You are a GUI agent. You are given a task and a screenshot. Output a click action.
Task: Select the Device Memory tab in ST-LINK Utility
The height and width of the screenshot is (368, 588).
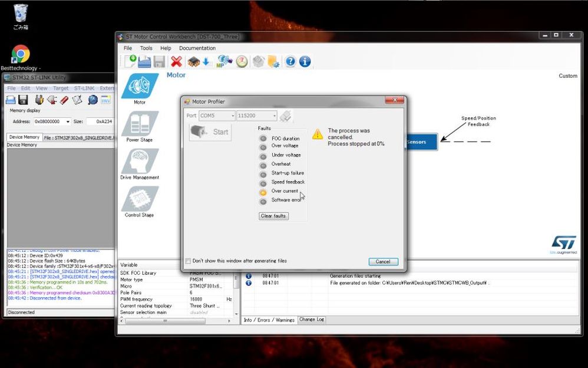click(24, 137)
